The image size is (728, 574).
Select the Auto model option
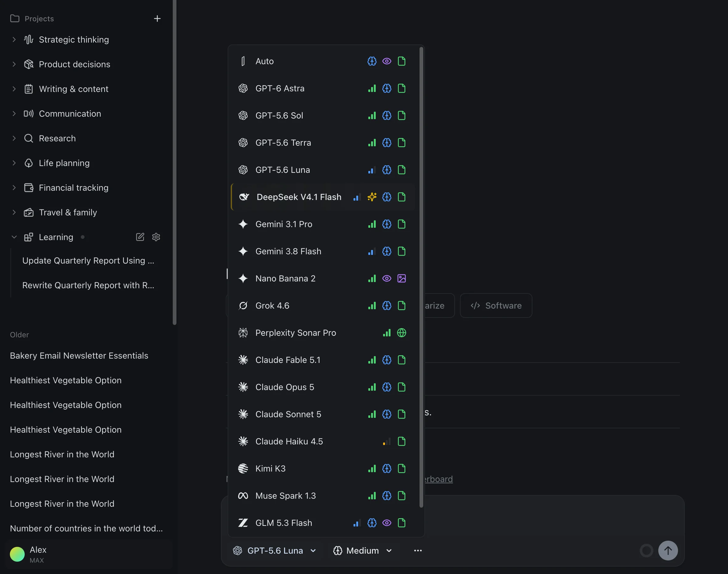tap(323, 61)
